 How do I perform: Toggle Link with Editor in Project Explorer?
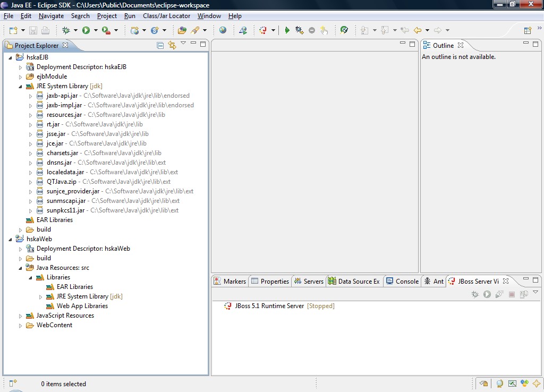172,45
